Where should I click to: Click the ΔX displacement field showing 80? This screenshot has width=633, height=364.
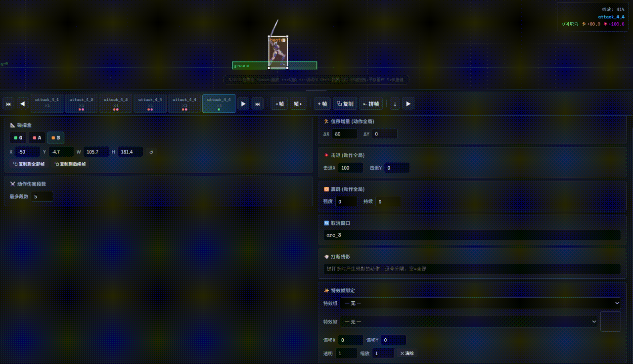345,134
